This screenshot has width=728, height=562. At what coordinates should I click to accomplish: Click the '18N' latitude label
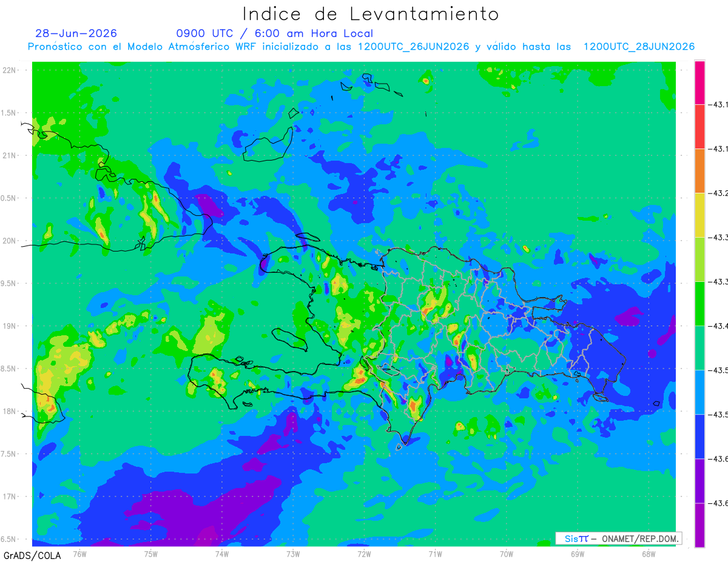click(x=10, y=411)
